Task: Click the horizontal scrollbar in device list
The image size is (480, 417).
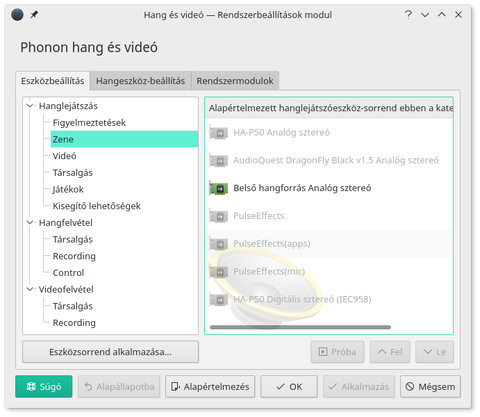Action: pos(300,327)
